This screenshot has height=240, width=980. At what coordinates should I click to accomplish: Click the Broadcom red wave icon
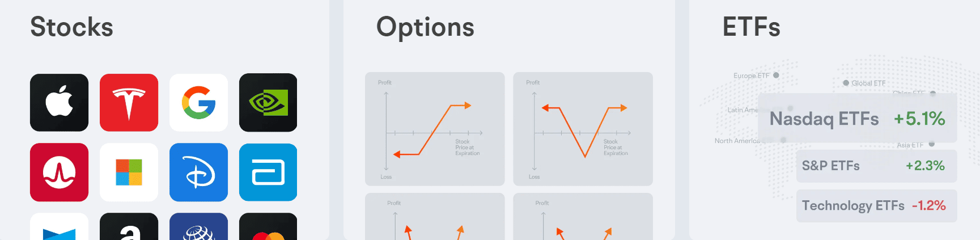(59, 172)
